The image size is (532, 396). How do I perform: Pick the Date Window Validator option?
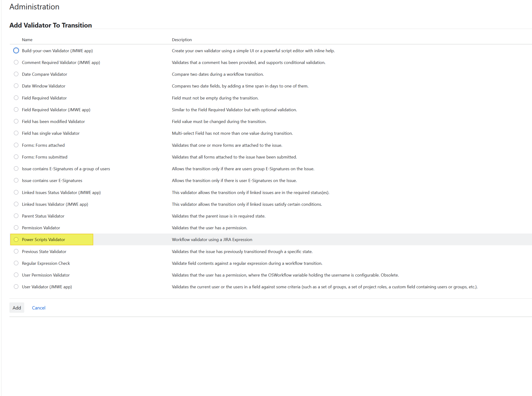pyautogui.click(x=16, y=86)
